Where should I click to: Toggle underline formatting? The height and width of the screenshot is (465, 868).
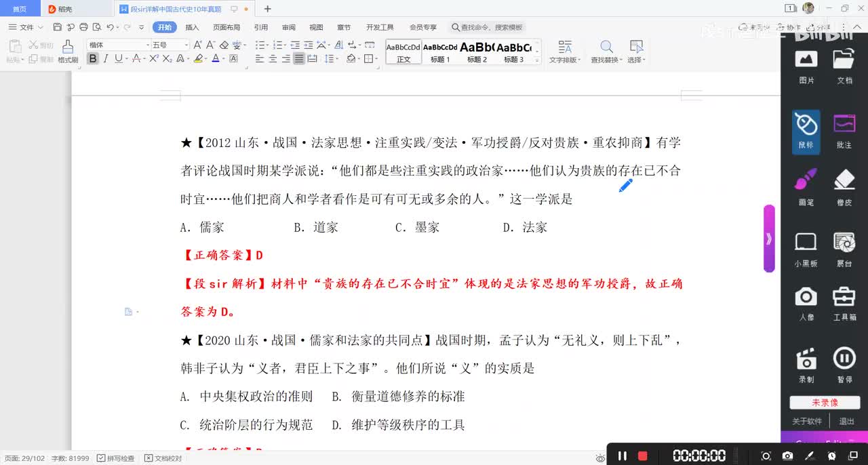[118, 59]
